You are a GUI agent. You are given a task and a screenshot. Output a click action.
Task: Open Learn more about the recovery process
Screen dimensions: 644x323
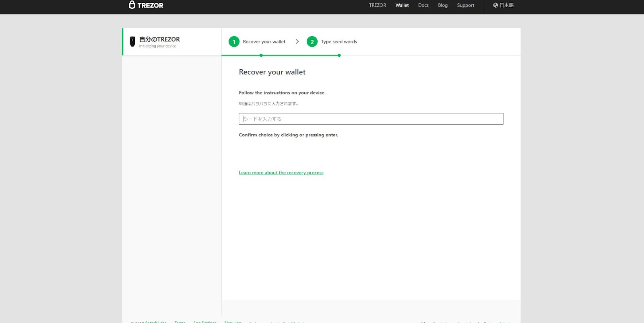pos(281,173)
